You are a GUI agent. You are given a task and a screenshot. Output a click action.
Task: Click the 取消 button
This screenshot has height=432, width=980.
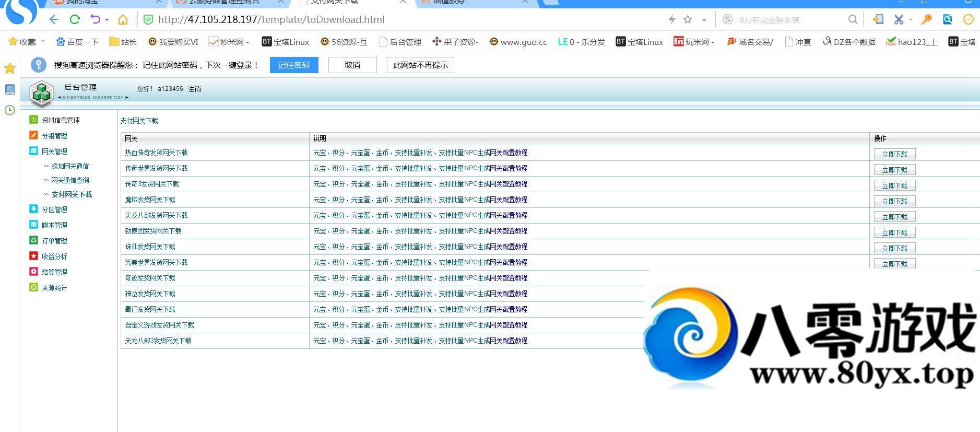click(352, 65)
